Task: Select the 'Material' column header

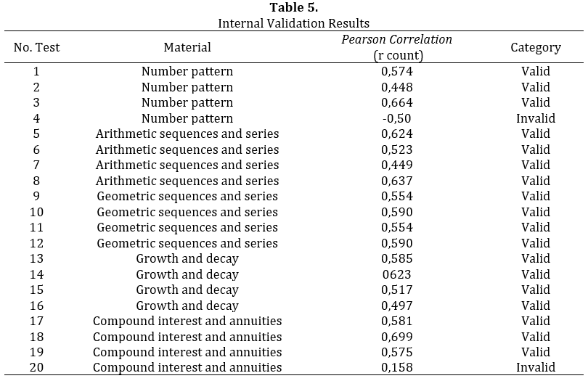Action: point(187,47)
